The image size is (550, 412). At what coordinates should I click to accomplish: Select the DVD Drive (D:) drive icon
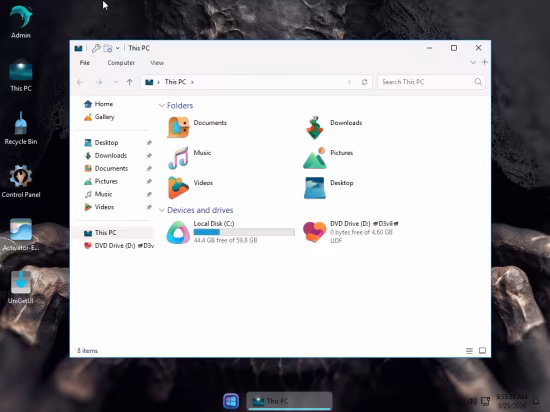pyautogui.click(x=314, y=232)
